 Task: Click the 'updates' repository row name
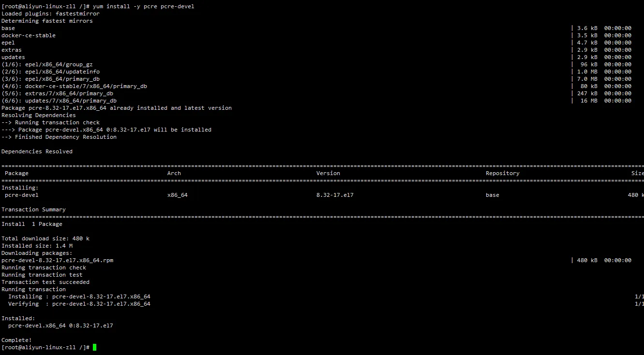pos(13,57)
